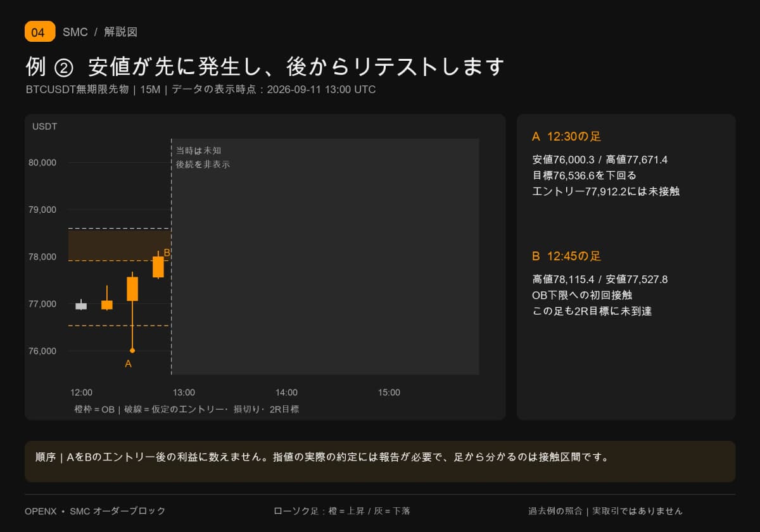760x532 pixels.
Task: Click the footer "過去例の照合｜実取引ではありません"
Action: click(605, 511)
